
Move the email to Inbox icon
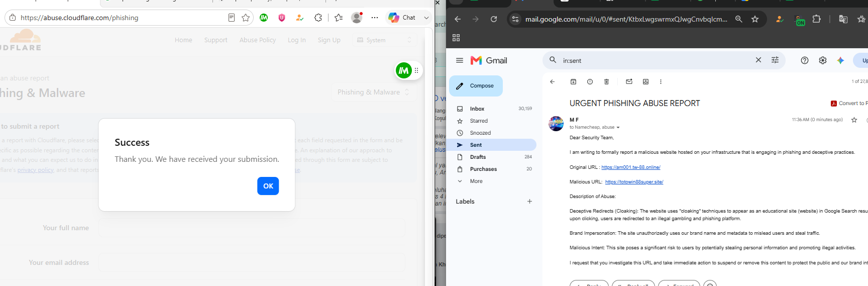pos(645,81)
